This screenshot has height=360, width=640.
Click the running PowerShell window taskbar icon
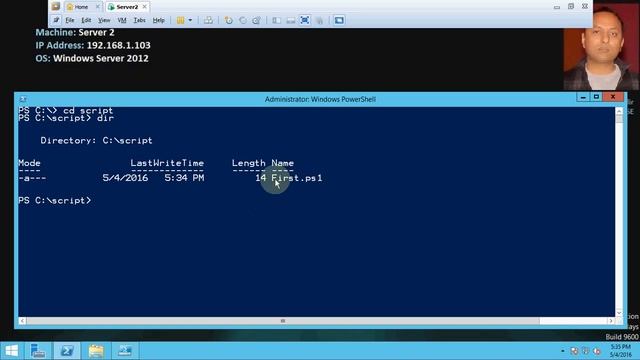point(124,351)
